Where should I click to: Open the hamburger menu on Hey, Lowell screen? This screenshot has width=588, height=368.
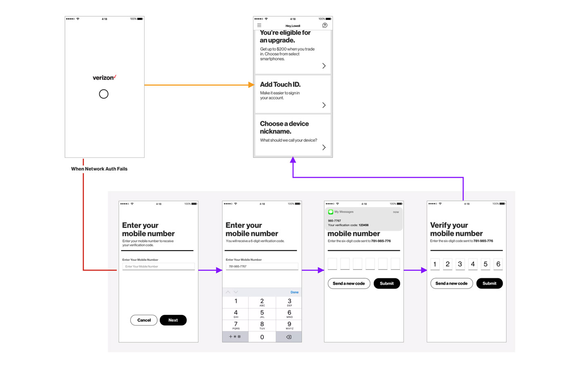coord(259,25)
